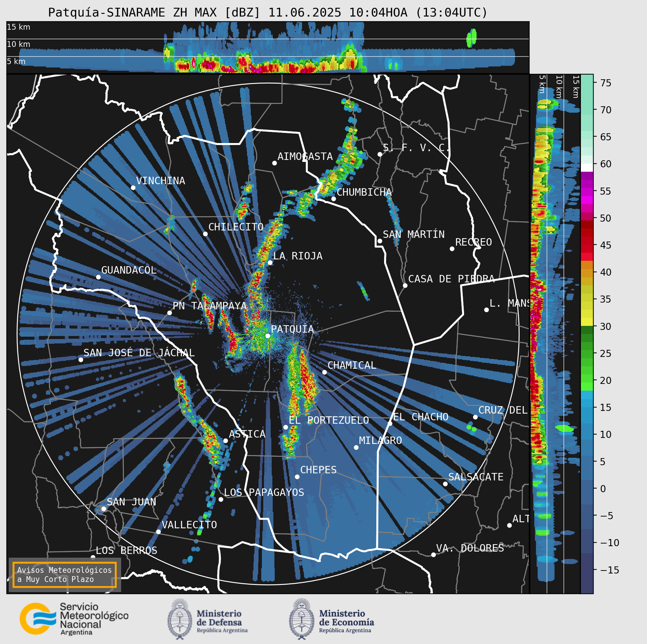Click the right vertical cross-section panel

pyautogui.click(x=555, y=334)
